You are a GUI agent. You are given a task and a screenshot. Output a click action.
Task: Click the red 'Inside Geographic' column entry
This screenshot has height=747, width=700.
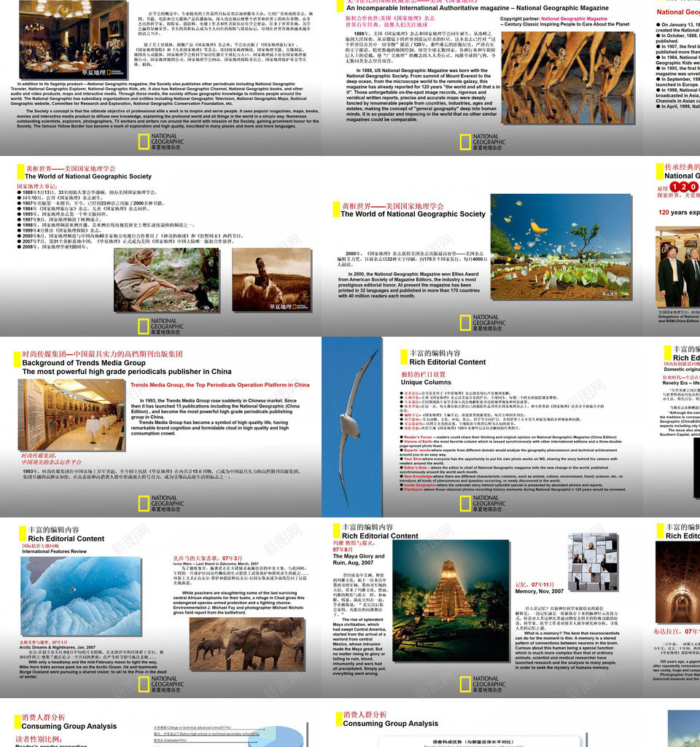click(x=420, y=485)
